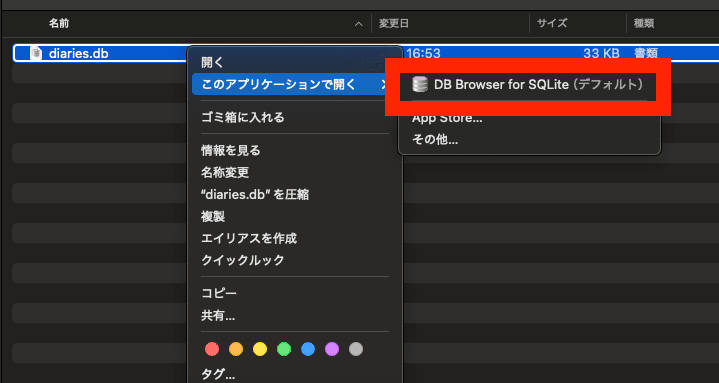Sort by the 種類 column header
The image size is (719, 383).
click(x=644, y=23)
